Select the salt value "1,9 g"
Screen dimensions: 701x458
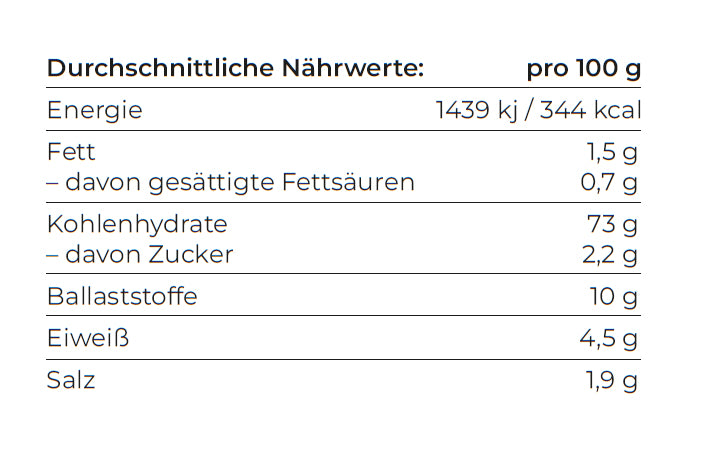[611, 380]
